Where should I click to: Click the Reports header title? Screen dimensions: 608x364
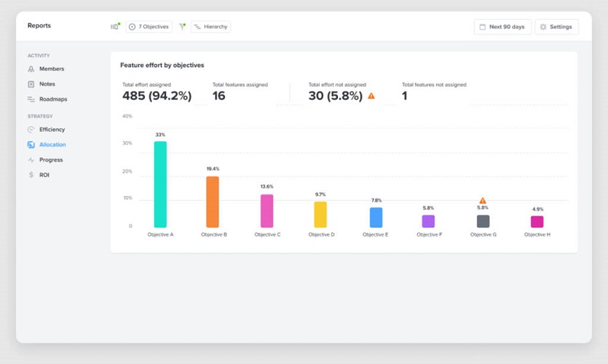pyautogui.click(x=39, y=25)
